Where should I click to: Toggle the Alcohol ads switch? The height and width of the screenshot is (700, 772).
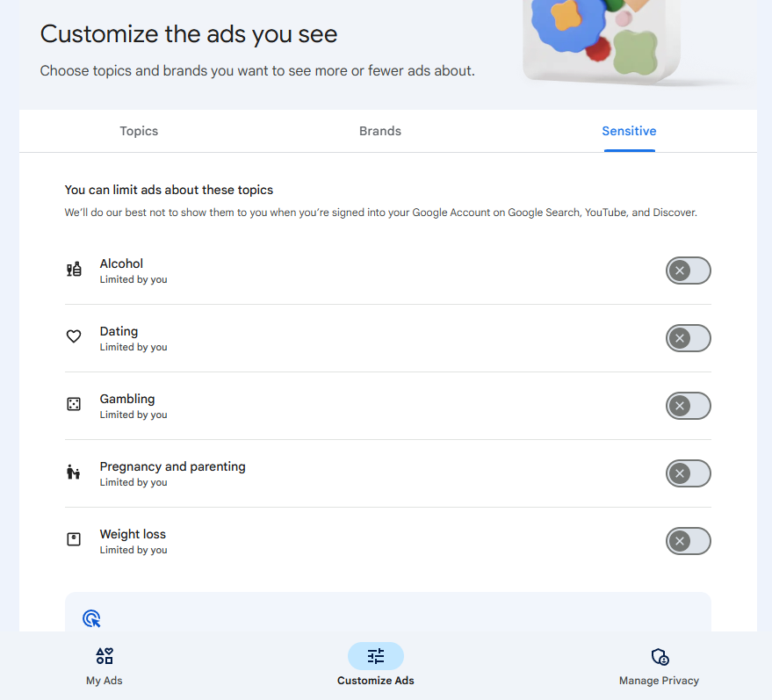(x=688, y=271)
